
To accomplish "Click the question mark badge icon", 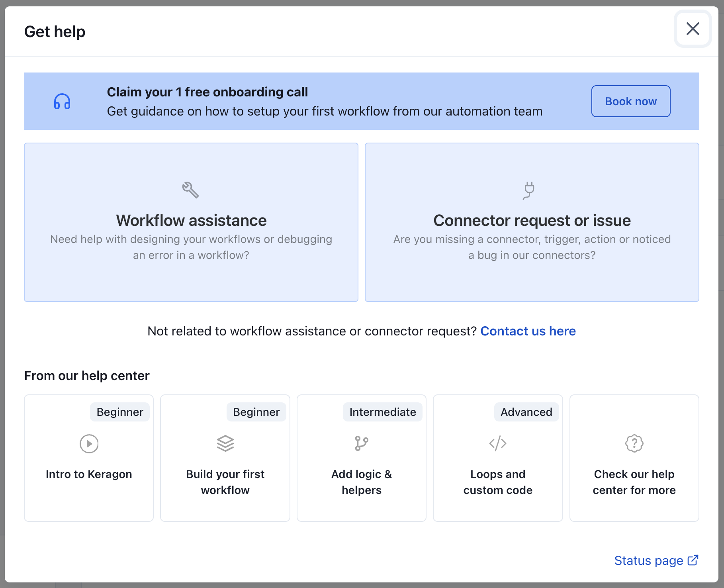I will pos(634,443).
